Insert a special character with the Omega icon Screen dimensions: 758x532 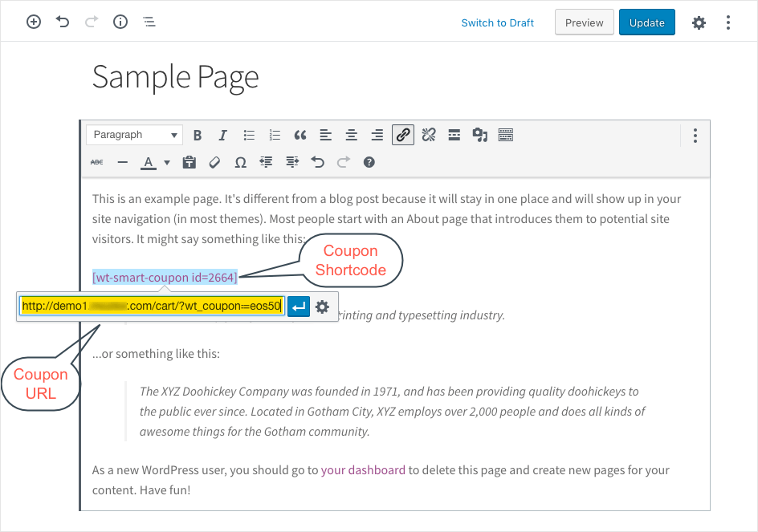click(240, 162)
